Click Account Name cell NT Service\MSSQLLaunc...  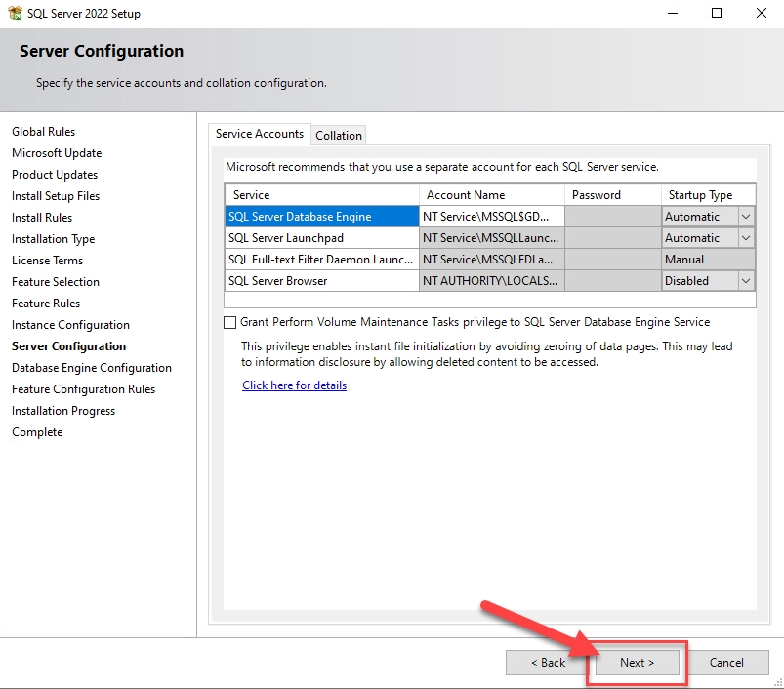point(492,238)
